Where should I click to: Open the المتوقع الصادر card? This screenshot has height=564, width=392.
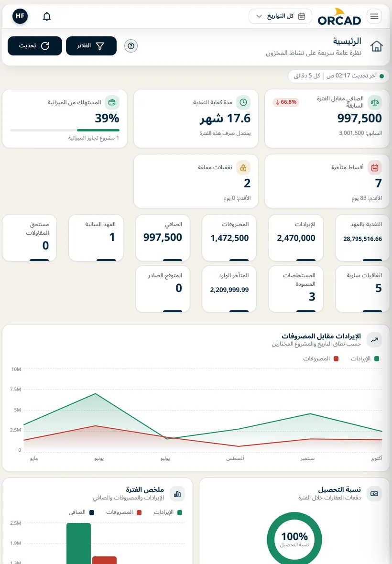[x=163, y=289]
